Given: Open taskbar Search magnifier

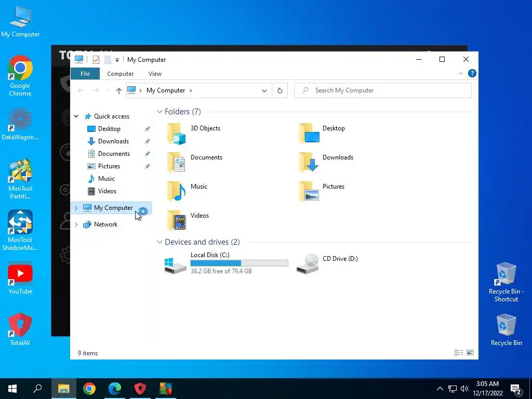Looking at the screenshot, I should click(x=37, y=389).
